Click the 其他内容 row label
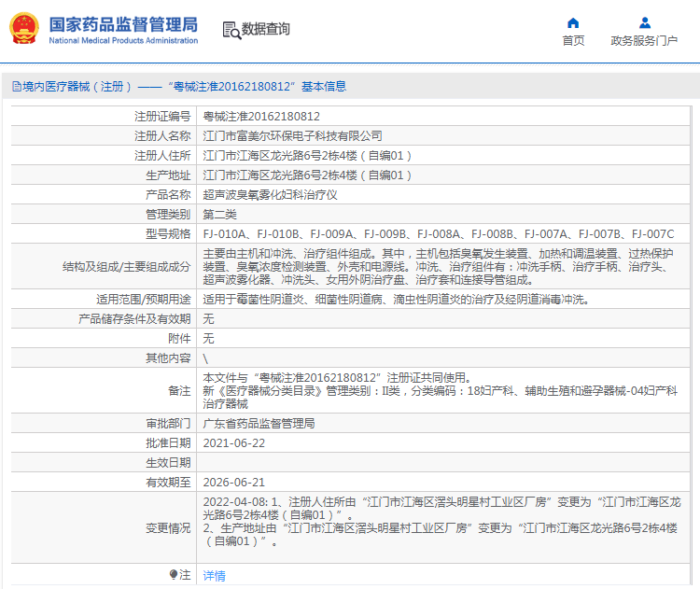This screenshot has height=589, width=700. (x=168, y=358)
